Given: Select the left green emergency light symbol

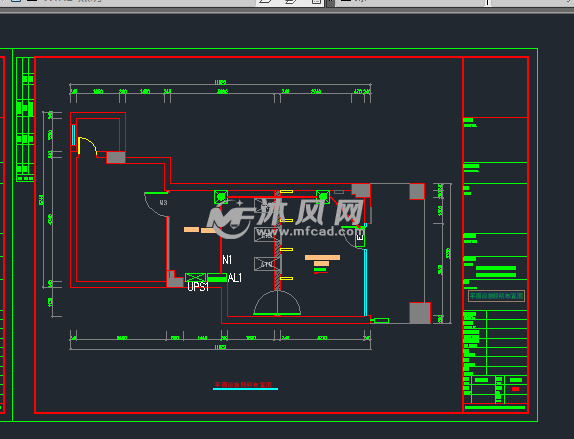Looking at the screenshot, I should pos(221,197).
